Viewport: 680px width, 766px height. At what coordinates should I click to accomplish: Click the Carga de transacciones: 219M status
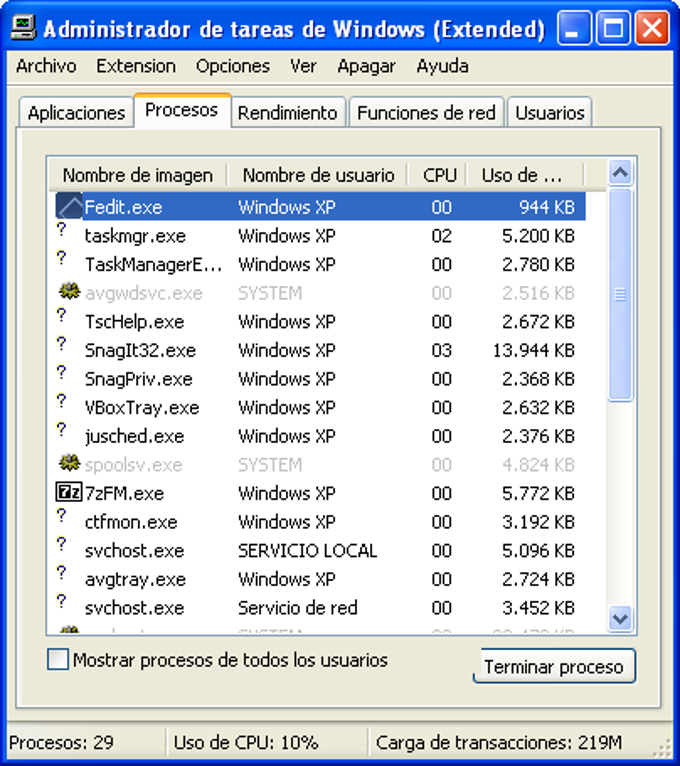(x=499, y=743)
